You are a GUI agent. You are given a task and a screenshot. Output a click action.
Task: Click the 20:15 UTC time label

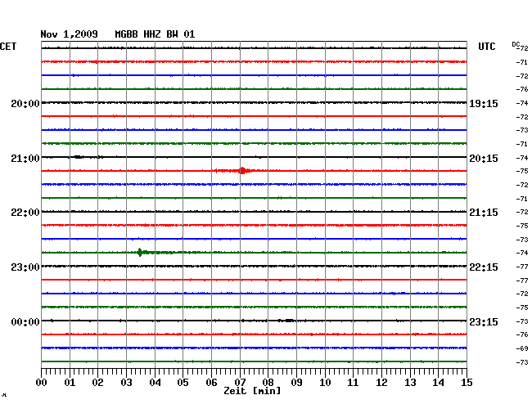[484, 159]
